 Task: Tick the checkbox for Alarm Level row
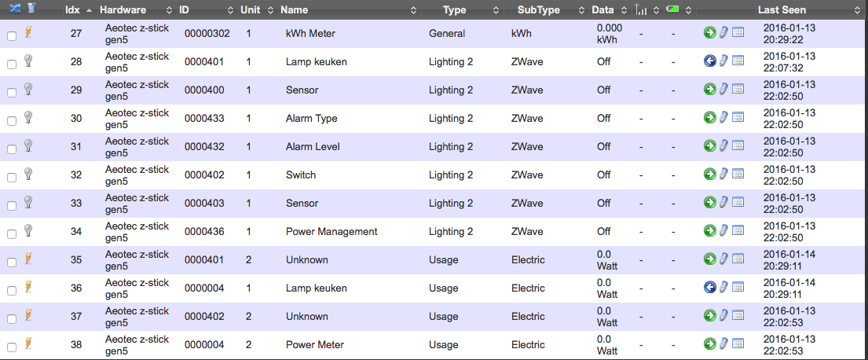[x=12, y=149]
